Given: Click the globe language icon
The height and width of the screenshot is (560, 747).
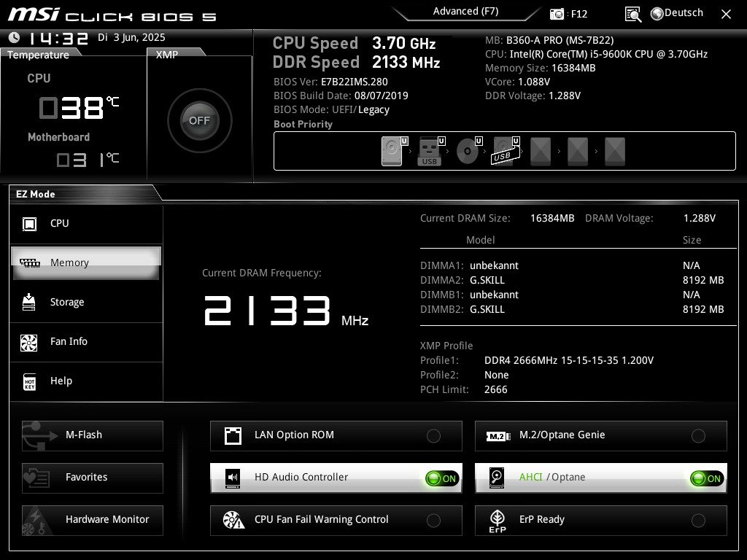Looking at the screenshot, I should 657,14.
